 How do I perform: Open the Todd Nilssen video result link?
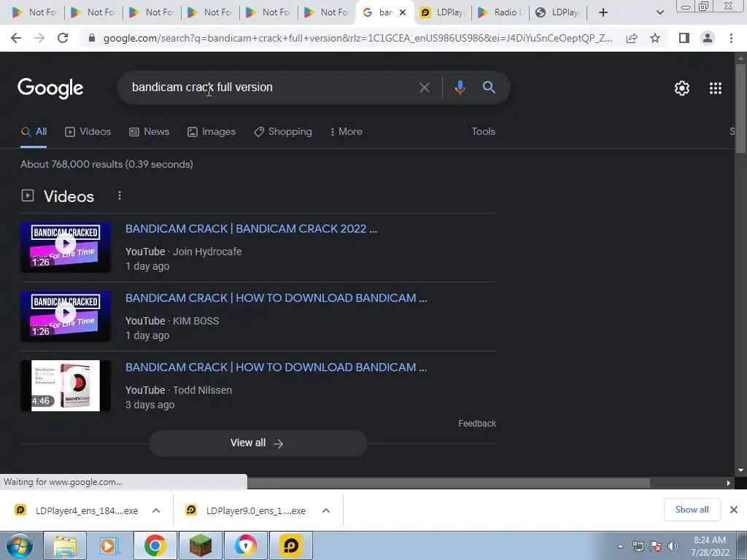coord(276,367)
